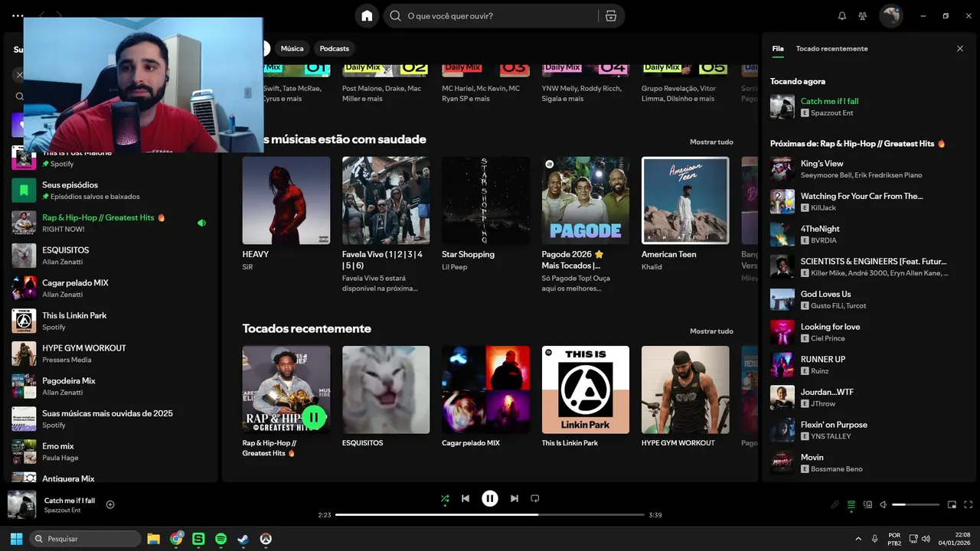Toggle shuffle playback
The height and width of the screenshot is (551, 980).
coord(445,498)
